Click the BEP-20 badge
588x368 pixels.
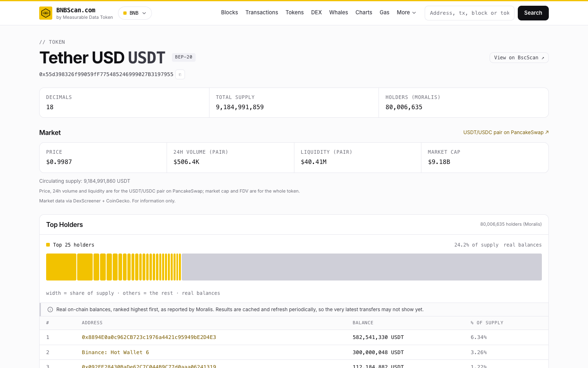pos(184,57)
